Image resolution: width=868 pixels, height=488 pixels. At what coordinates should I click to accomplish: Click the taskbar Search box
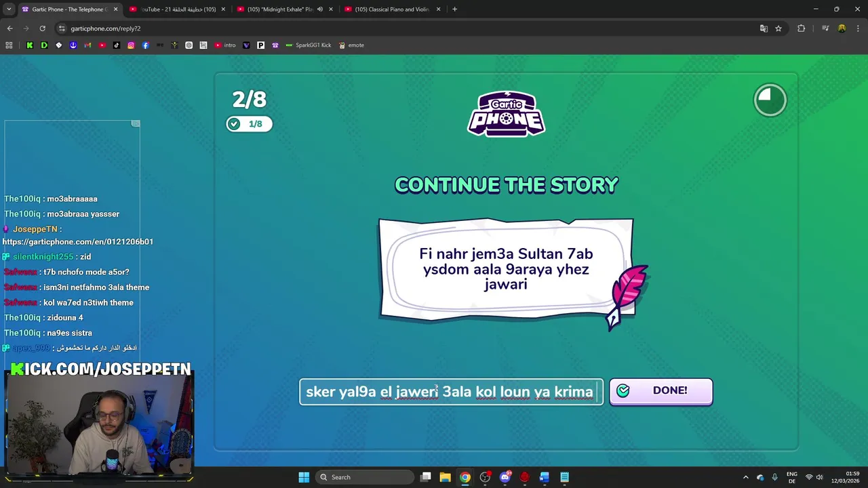click(x=365, y=477)
